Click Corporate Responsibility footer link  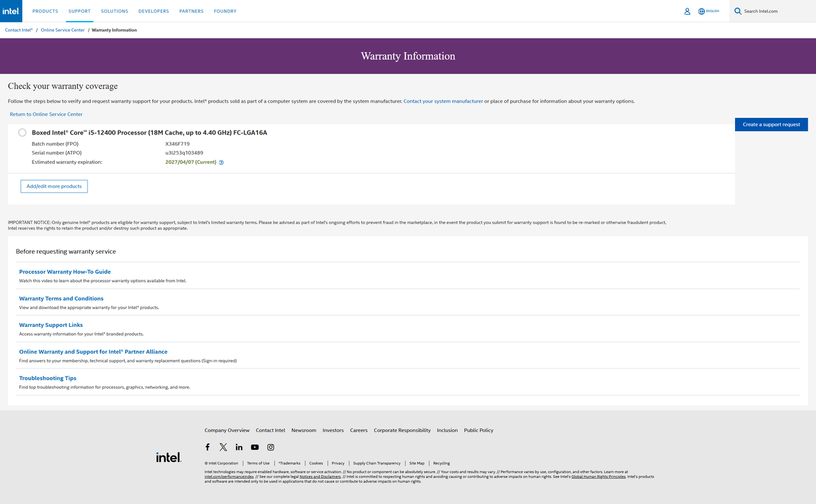pos(402,430)
